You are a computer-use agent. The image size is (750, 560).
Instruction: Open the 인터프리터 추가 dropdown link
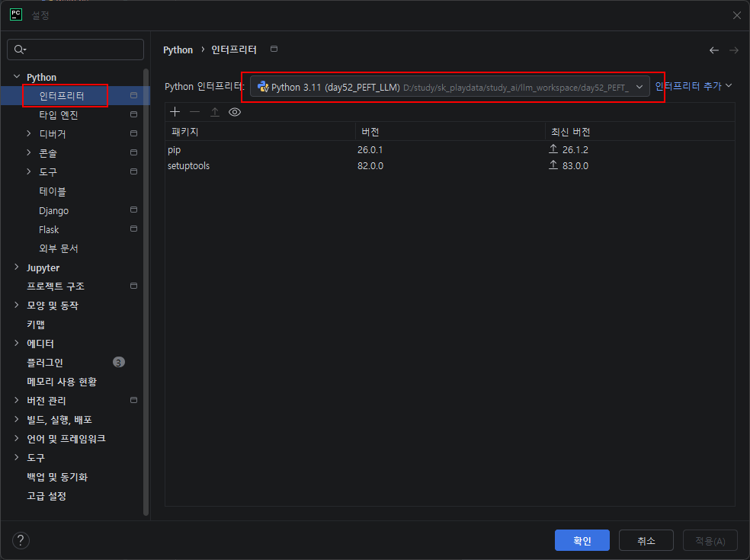pos(694,86)
